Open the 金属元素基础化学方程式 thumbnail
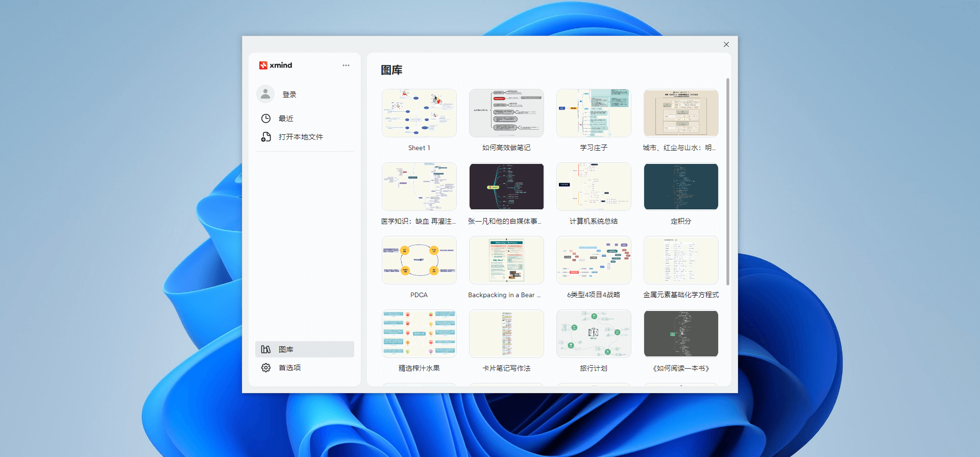The width and height of the screenshot is (980, 457). 681,260
